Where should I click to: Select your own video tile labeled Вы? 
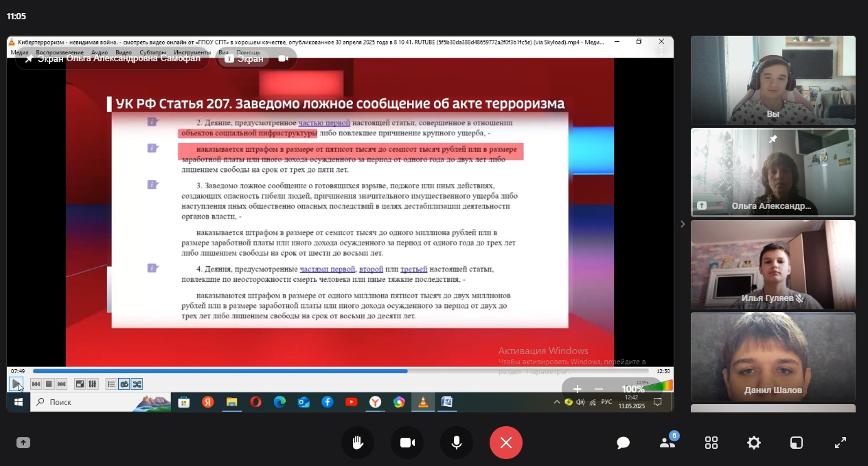(x=773, y=80)
